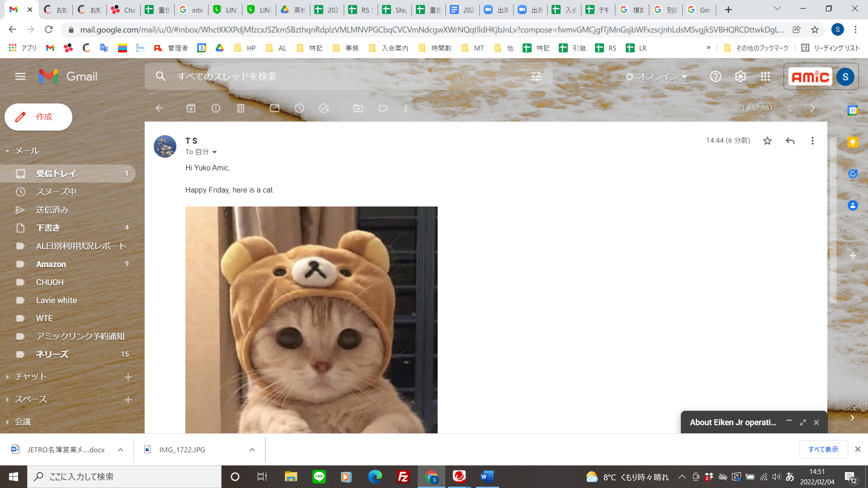Screen dimensions: 868x488
Task: Add this email to Tasks
Action: (x=324, y=108)
